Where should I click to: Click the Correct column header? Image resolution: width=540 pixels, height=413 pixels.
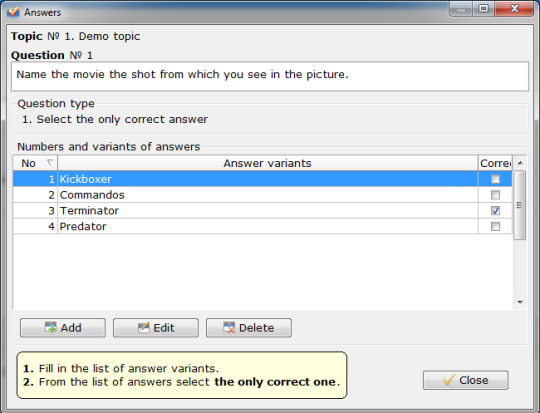point(495,163)
